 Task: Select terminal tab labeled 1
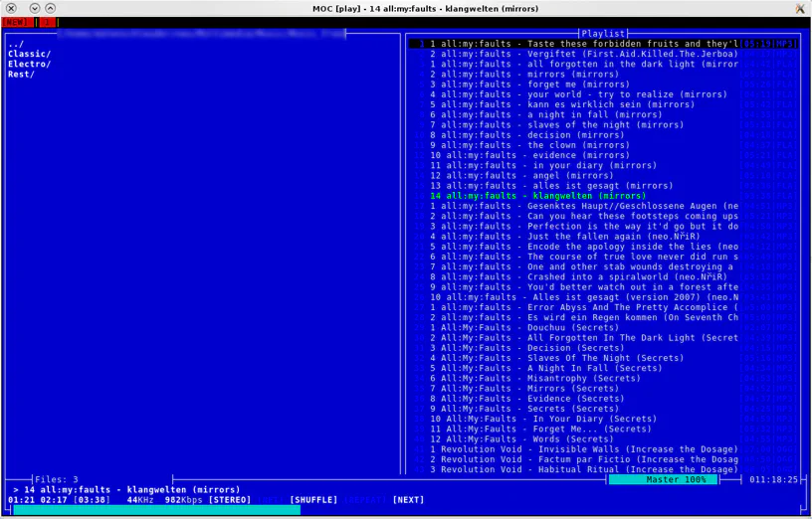[x=47, y=22]
